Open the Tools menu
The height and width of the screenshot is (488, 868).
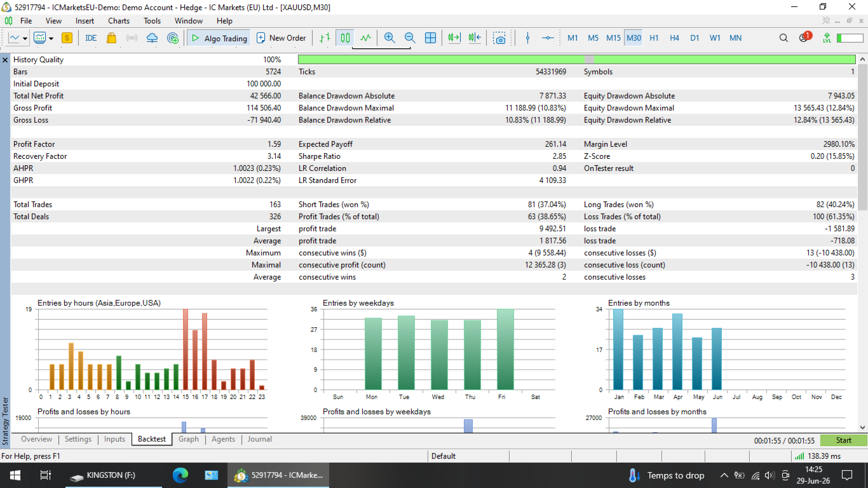coord(152,21)
